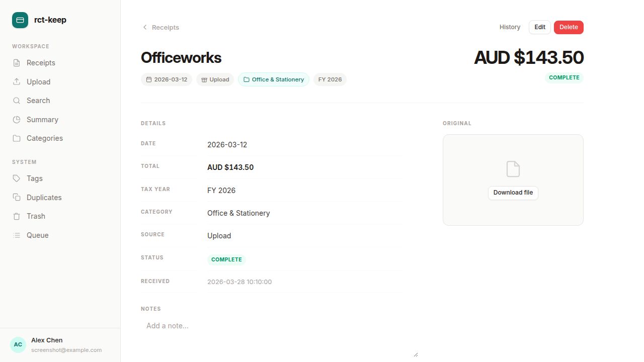Expand the 2026-03-12 date chip

tap(167, 79)
